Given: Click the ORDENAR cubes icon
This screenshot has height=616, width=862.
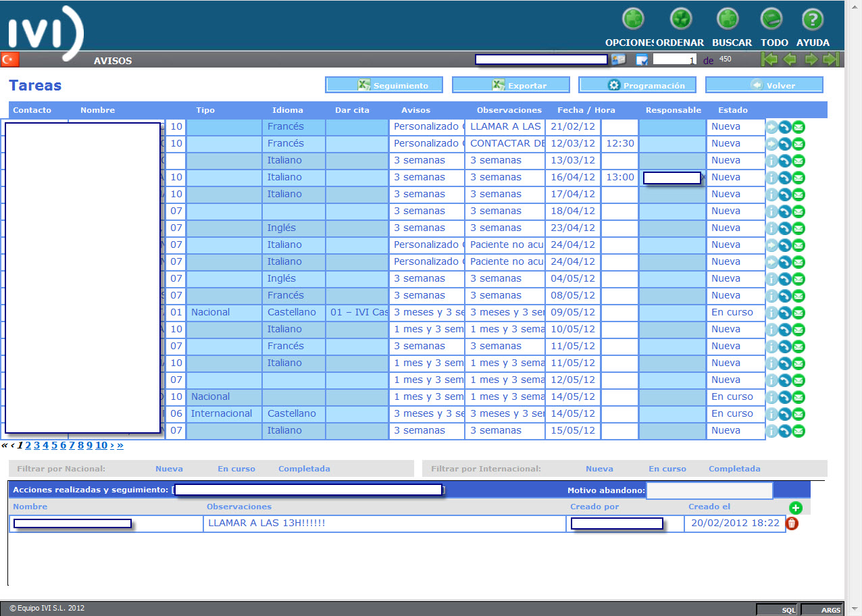Looking at the screenshot, I should tap(680, 19).
